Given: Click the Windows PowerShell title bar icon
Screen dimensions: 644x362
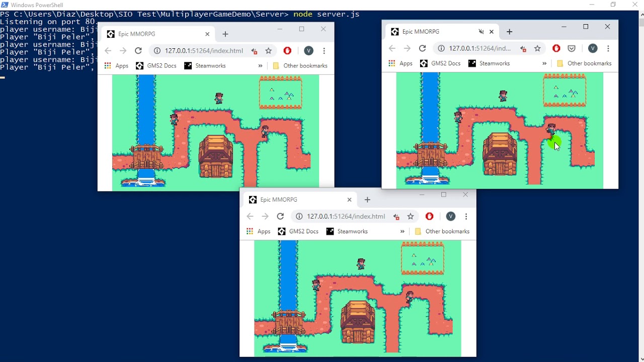Looking at the screenshot, I should pos(5,5).
